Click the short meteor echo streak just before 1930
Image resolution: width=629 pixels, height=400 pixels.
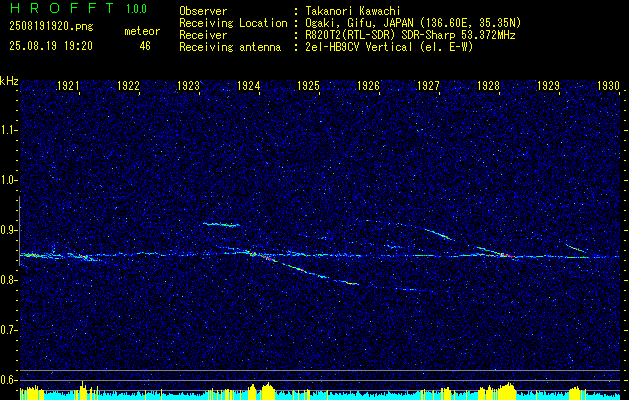click(576, 248)
